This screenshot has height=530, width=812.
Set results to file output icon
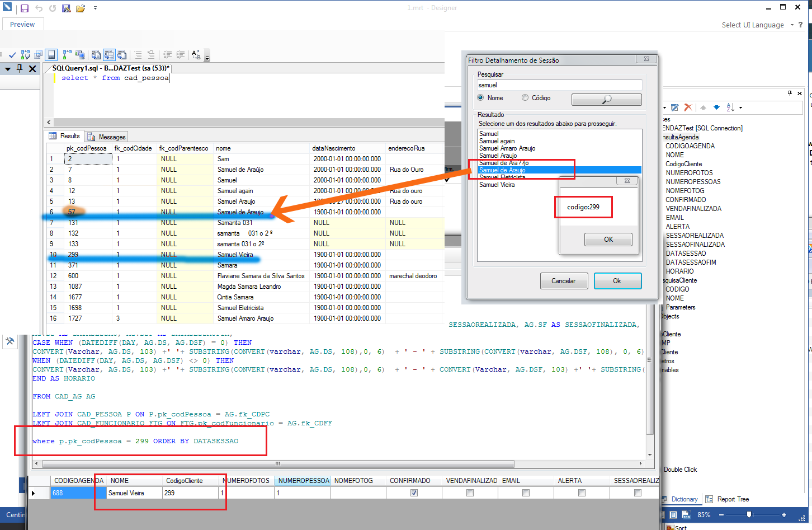pos(121,55)
